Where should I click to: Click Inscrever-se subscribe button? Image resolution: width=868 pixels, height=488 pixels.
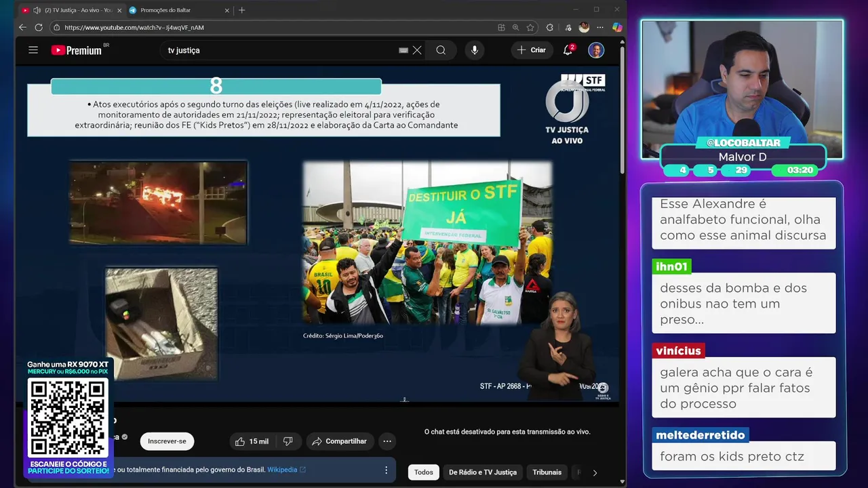[x=167, y=441]
